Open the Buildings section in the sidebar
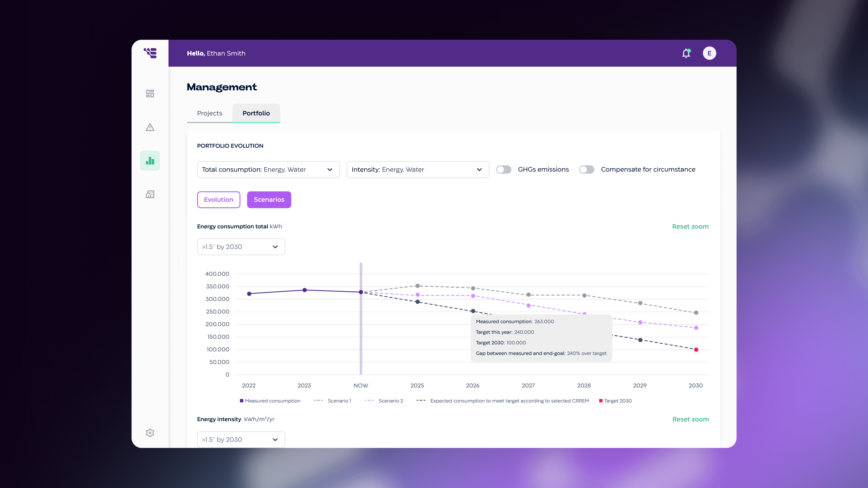The height and width of the screenshot is (488, 868). (150, 194)
